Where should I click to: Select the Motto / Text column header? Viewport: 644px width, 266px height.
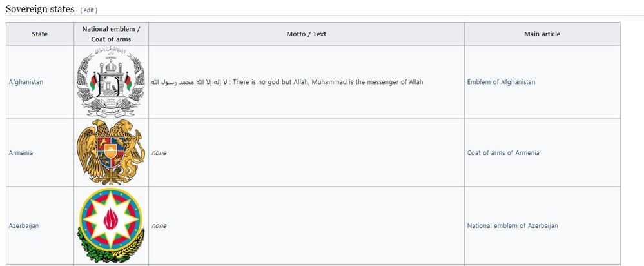point(306,34)
